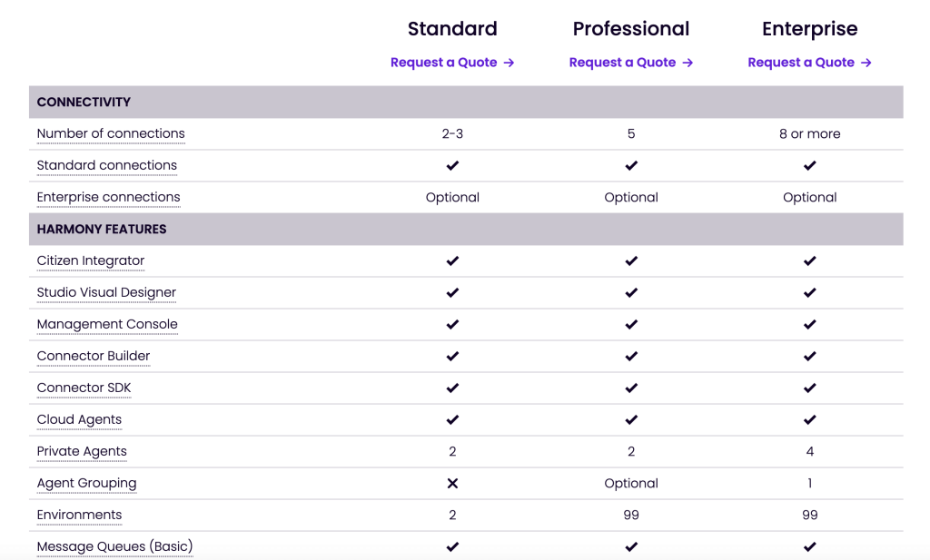Click Standard checkmark for Citizen Integrator
Image resolution: width=930 pixels, height=560 pixels.
click(452, 260)
